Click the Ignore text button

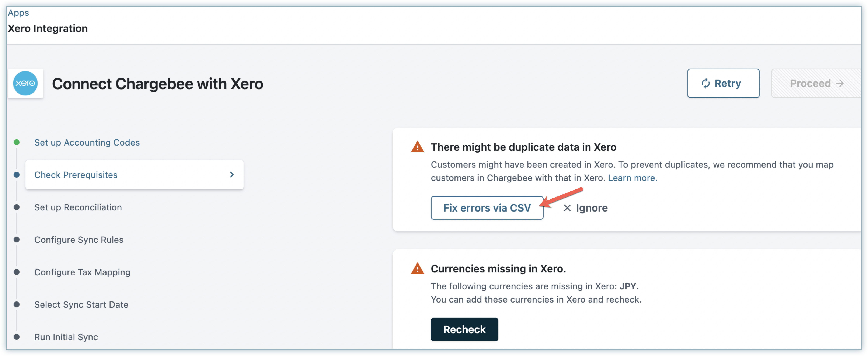[592, 208]
